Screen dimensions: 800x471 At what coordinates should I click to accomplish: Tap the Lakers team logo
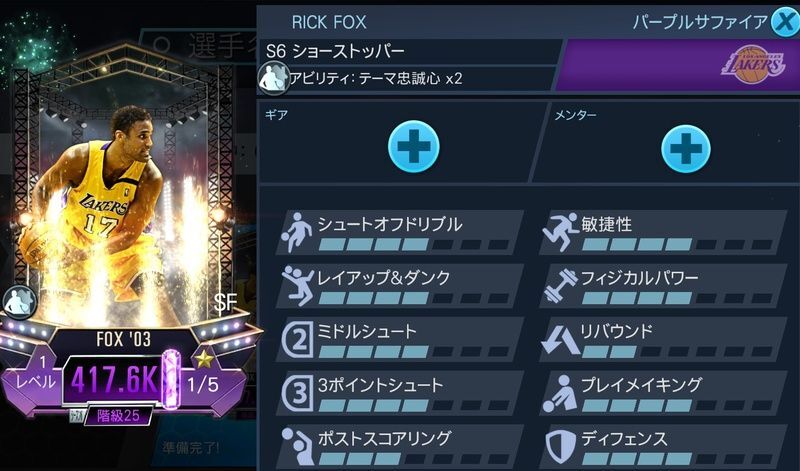(x=753, y=64)
